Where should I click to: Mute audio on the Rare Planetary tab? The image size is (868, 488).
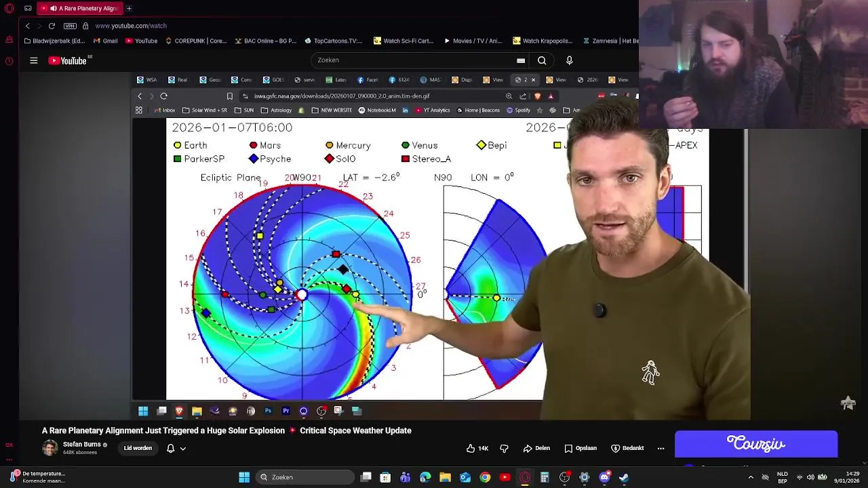[x=54, y=8]
